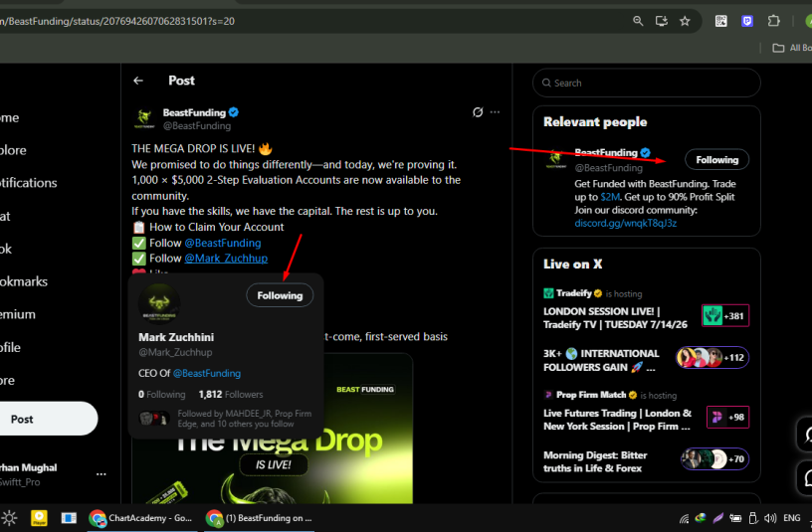
Task: Click Mark Zuchhini name in hover card
Action: [x=176, y=337]
